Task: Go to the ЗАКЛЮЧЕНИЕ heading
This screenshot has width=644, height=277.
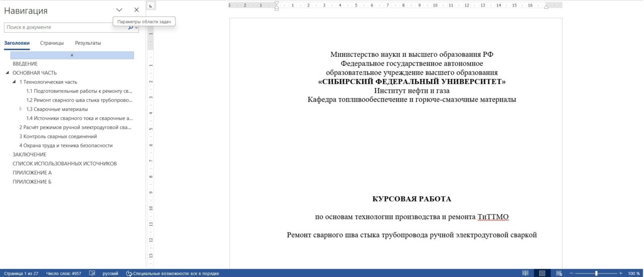Action: [29, 155]
